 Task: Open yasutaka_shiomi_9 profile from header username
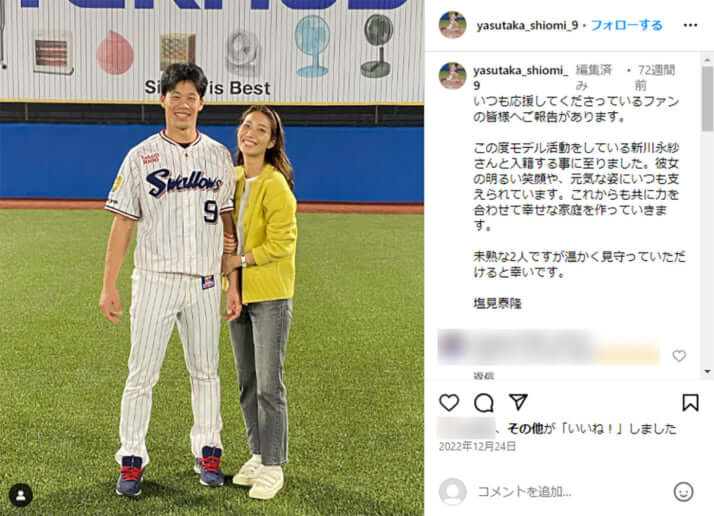pos(527,26)
